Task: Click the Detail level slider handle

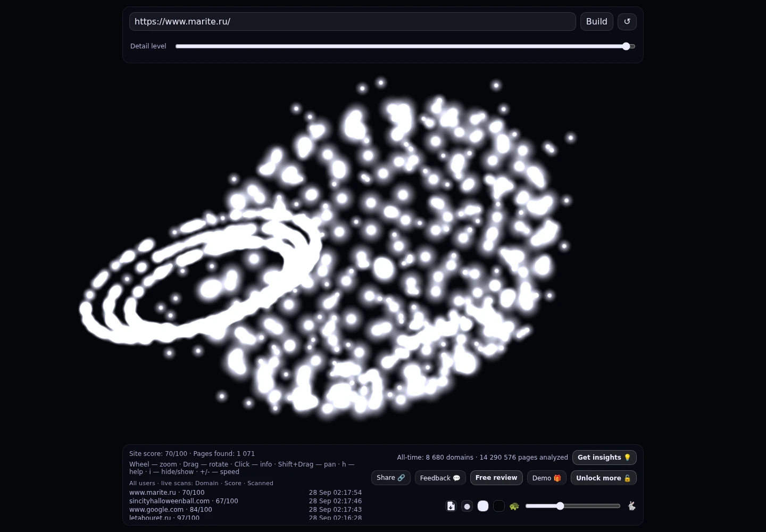Action: click(x=626, y=46)
